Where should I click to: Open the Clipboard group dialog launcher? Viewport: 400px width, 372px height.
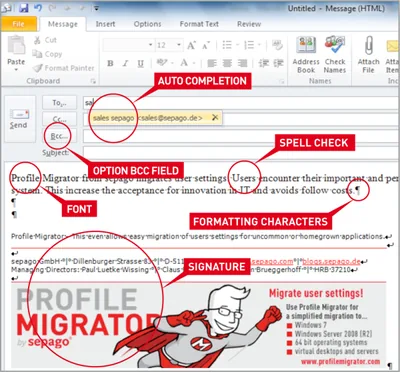coord(93,81)
